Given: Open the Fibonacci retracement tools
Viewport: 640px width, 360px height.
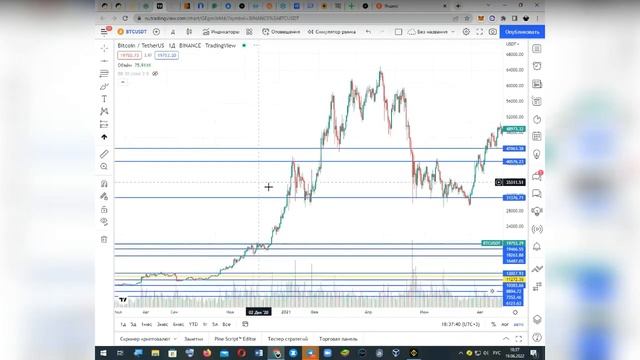Looking at the screenshot, I should coord(104,73).
